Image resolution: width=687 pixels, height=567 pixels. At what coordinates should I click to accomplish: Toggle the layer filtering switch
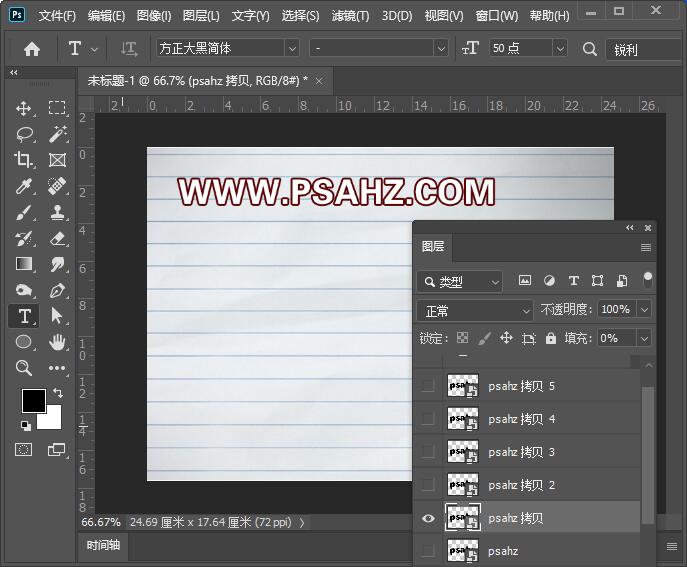pyautogui.click(x=647, y=280)
